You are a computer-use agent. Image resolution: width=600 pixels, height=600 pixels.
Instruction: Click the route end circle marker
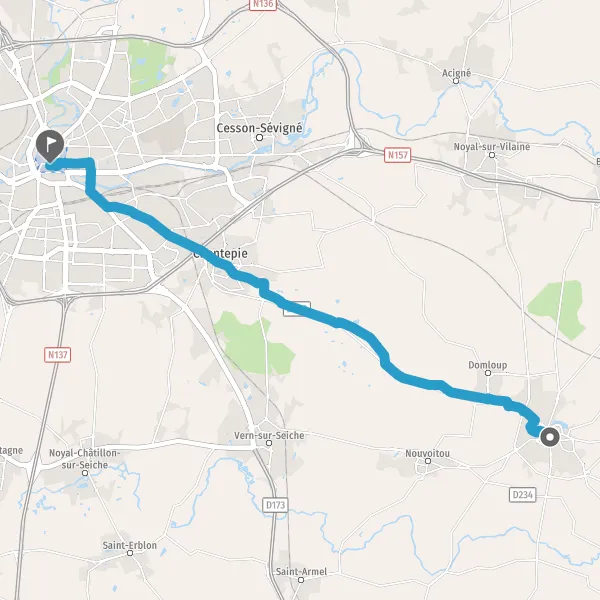pyautogui.click(x=550, y=437)
